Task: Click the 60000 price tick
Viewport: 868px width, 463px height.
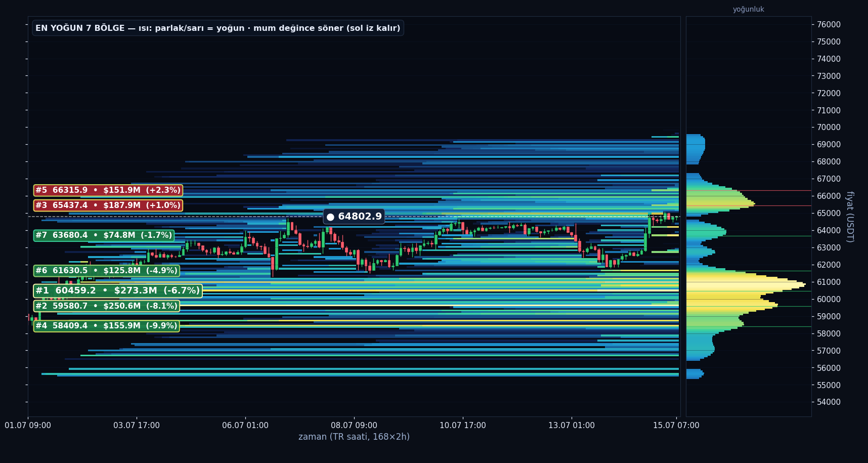Action: [x=829, y=299]
